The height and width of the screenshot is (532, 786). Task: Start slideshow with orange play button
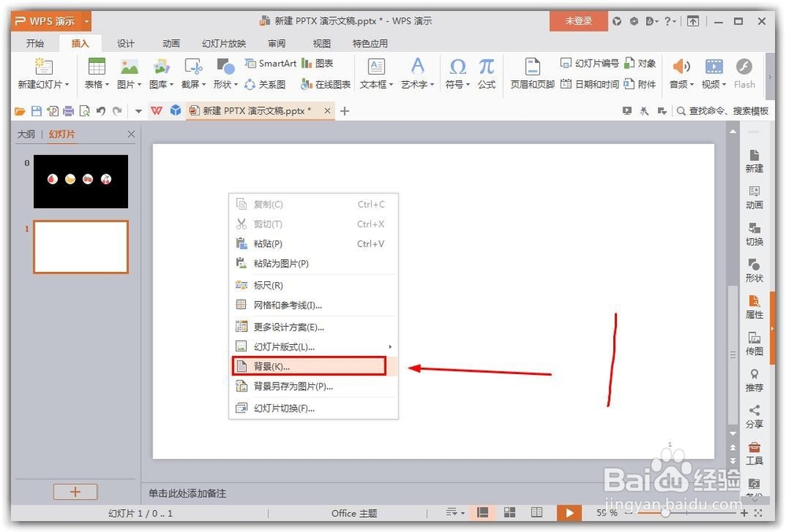tap(569, 512)
